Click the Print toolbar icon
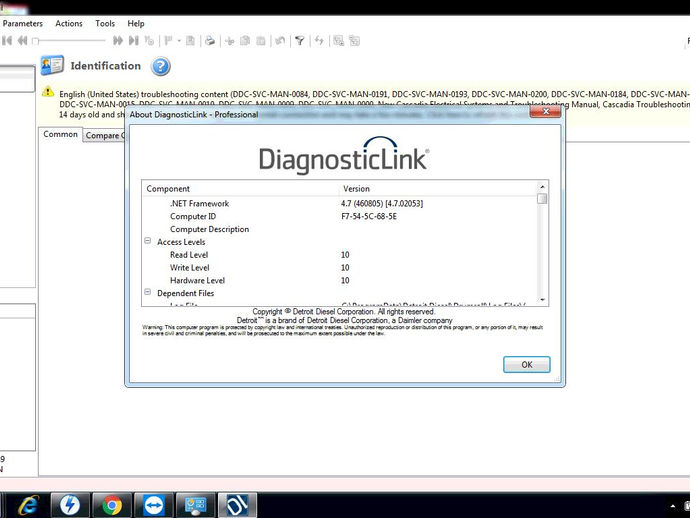 (x=210, y=41)
